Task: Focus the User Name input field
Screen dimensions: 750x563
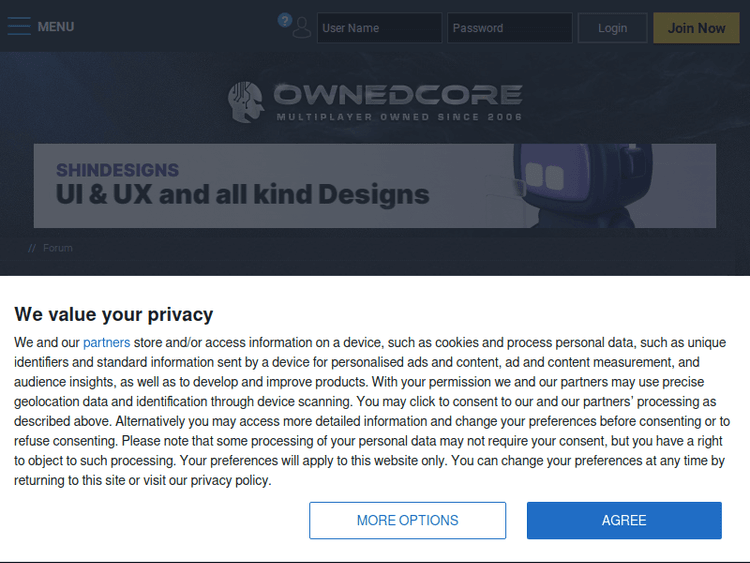Action: point(379,28)
